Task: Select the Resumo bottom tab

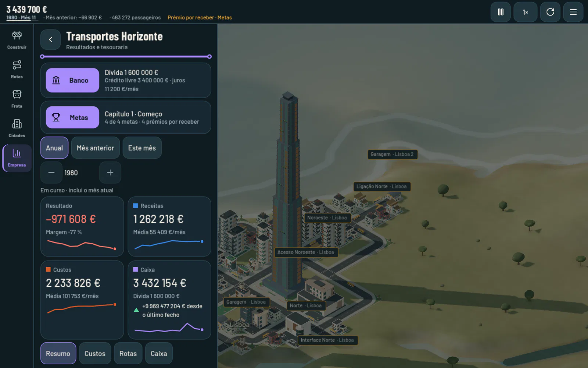Action: coord(58,354)
